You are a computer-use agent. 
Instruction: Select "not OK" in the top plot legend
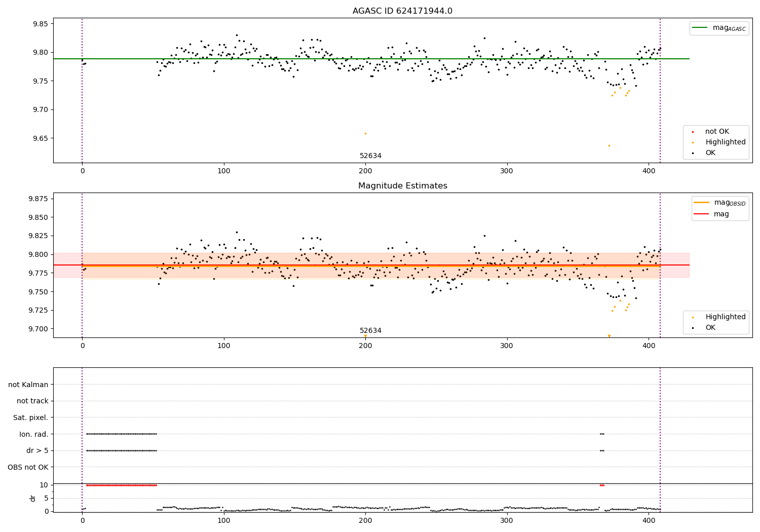[717, 132]
